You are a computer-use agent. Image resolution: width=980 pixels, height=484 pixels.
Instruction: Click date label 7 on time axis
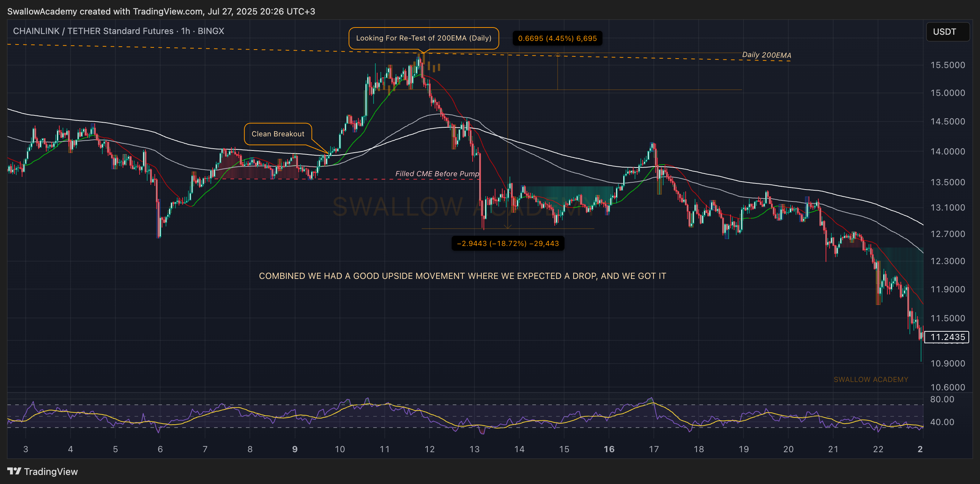pos(205,449)
